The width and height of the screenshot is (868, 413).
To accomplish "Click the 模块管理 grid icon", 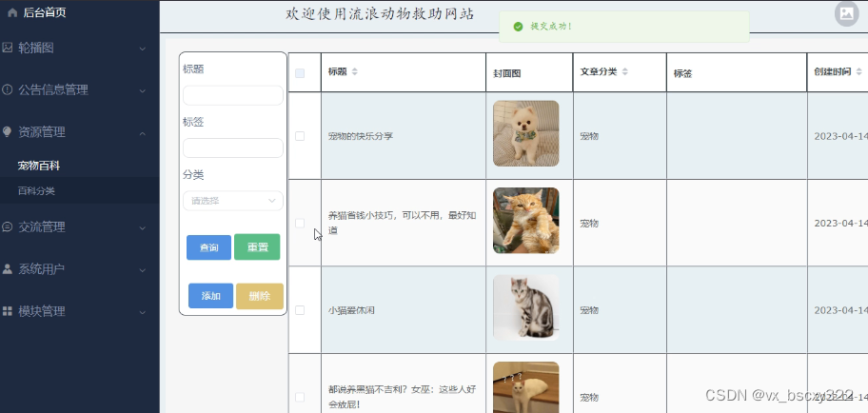I will point(8,311).
